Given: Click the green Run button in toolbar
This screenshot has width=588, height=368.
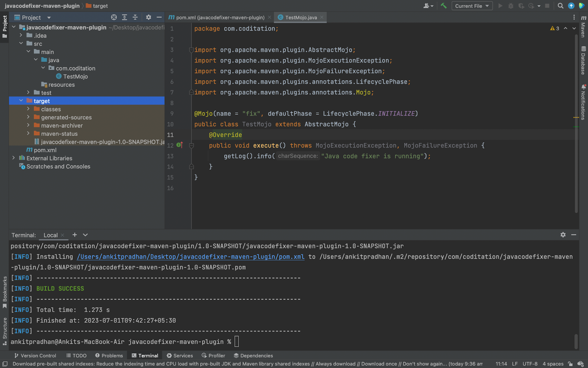Looking at the screenshot, I should (x=500, y=6).
